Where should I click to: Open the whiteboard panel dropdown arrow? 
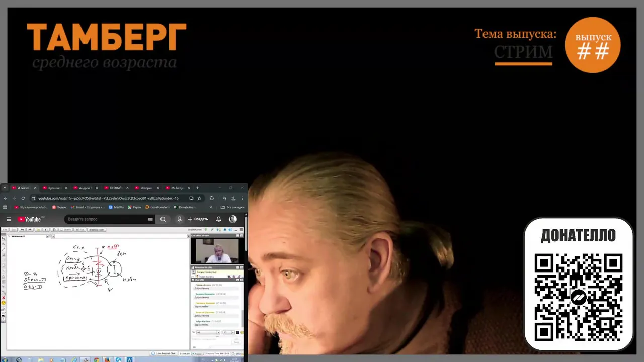(188, 236)
